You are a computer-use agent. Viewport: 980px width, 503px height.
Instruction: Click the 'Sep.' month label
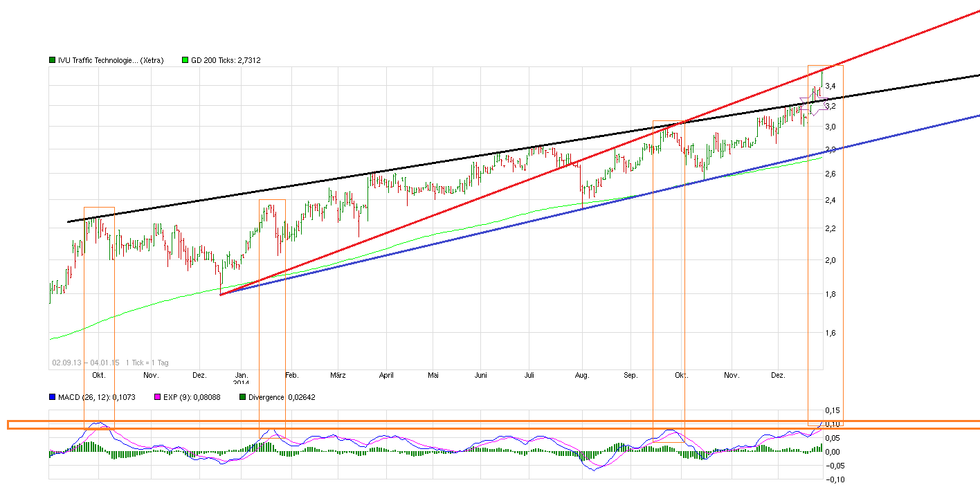(630, 375)
